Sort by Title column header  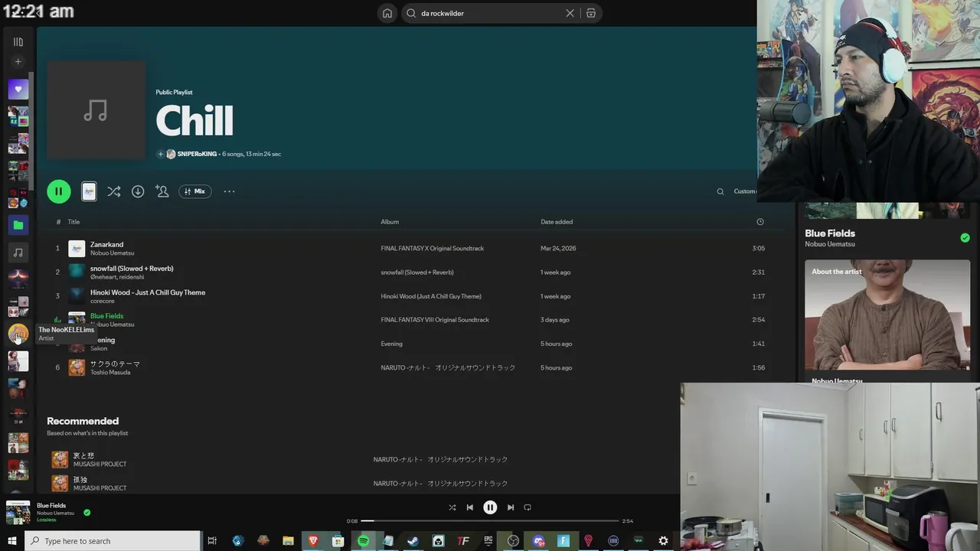click(73, 222)
